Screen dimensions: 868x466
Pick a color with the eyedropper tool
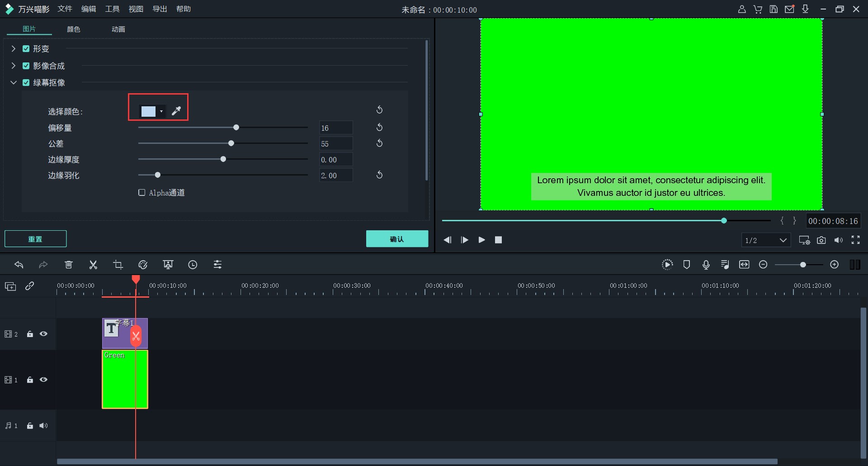coord(176,111)
